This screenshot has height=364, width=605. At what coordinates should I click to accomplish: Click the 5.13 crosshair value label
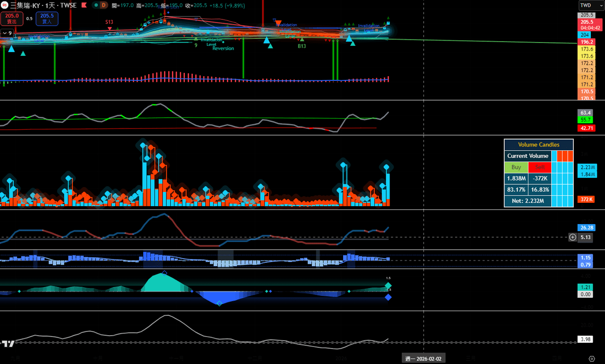tap(586, 237)
